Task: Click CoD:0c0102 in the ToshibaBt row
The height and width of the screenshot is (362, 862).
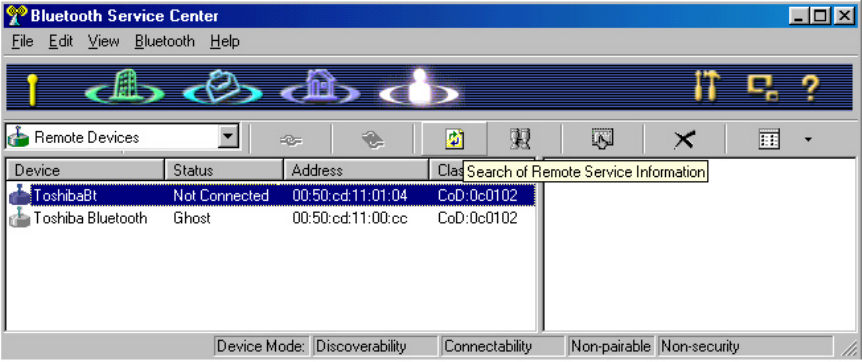Action: [477, 195]
